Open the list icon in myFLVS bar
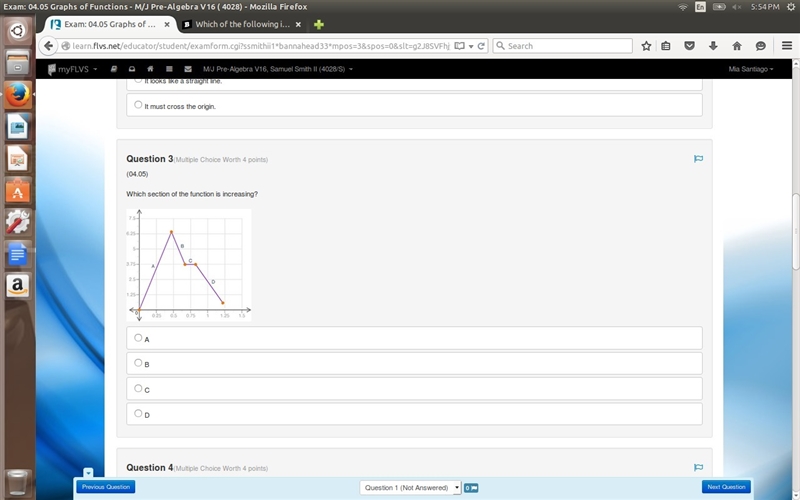 click(x=169, y=69)
